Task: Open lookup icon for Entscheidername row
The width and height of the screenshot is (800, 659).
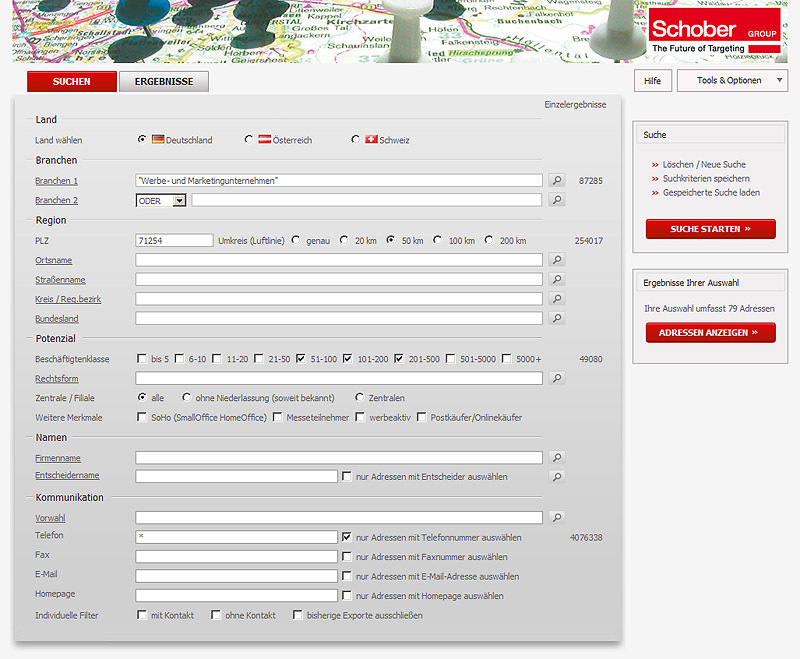Action: (557, 476)
